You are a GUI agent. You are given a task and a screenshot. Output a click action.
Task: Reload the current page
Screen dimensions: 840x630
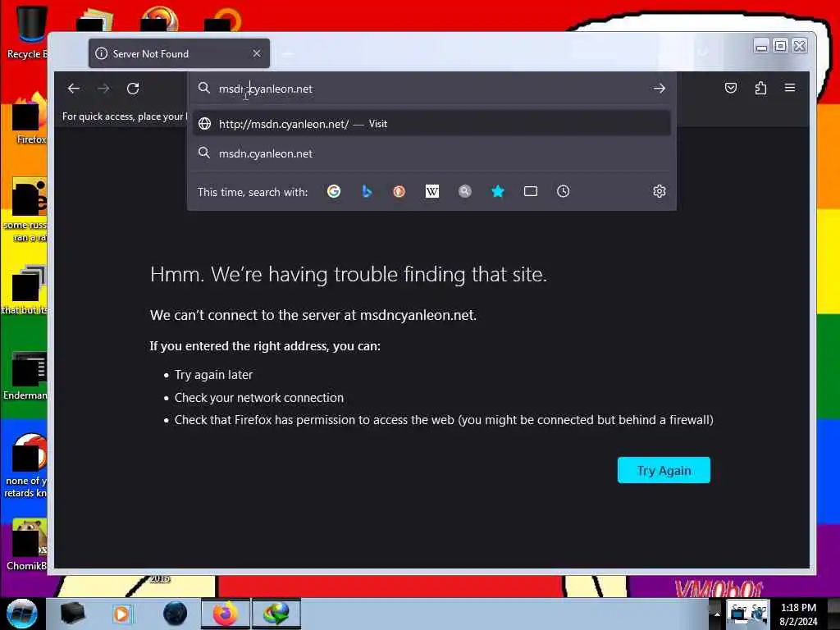click(133, 89)
